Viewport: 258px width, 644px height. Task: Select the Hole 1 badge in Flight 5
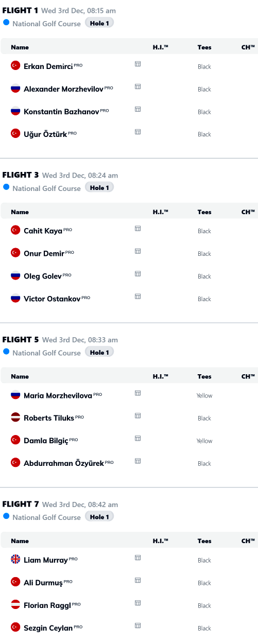tap(99, 352)
